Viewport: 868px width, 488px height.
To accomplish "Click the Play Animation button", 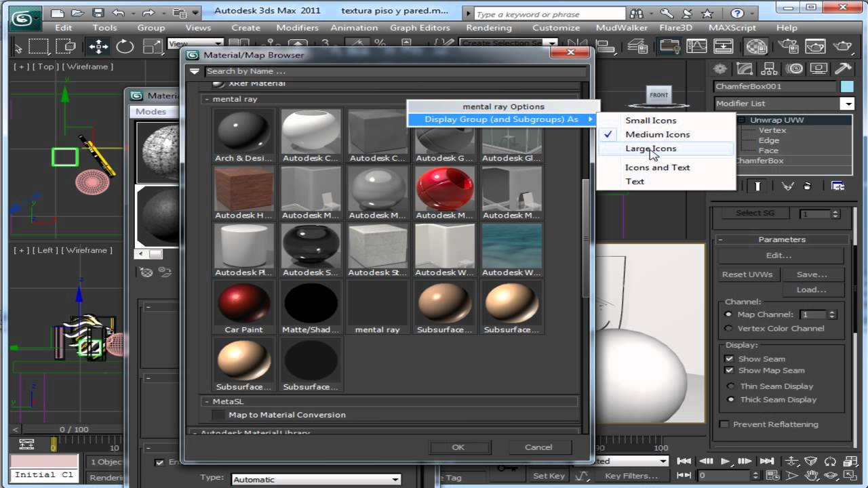I will coord(725,461).
